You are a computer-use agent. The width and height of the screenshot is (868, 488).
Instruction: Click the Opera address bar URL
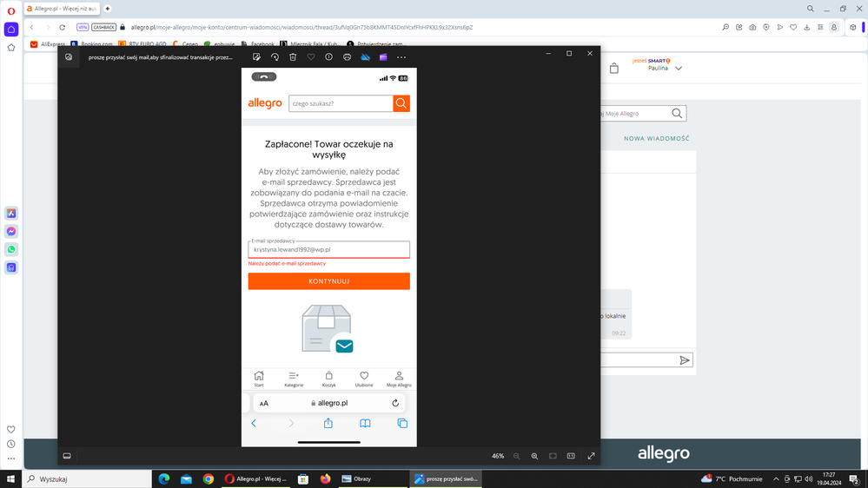point(301,27)
